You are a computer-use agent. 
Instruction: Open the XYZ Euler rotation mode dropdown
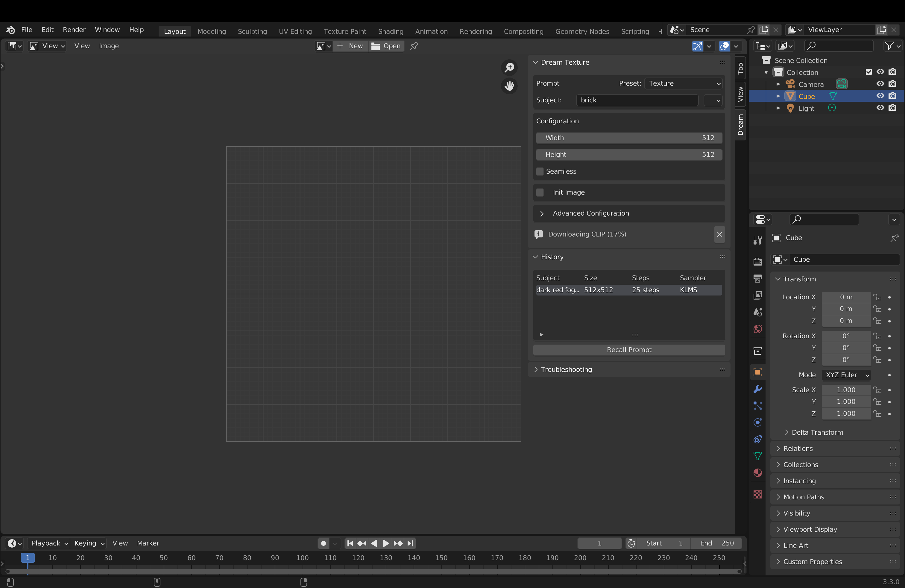(846, 375)
